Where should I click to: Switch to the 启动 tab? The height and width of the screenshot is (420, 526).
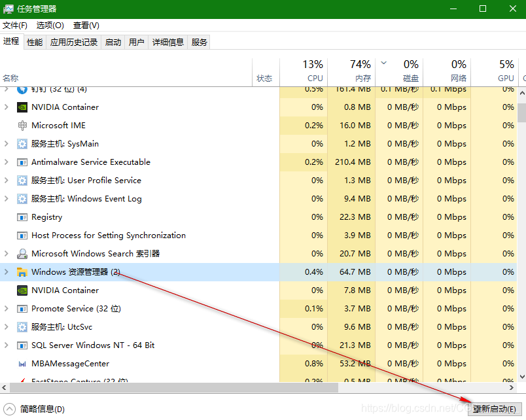click(x=113, y=43)
